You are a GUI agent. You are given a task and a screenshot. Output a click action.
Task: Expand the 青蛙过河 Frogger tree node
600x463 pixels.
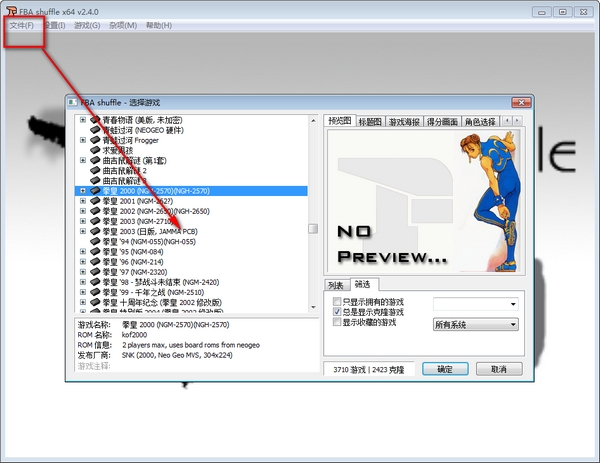(83, 140)
